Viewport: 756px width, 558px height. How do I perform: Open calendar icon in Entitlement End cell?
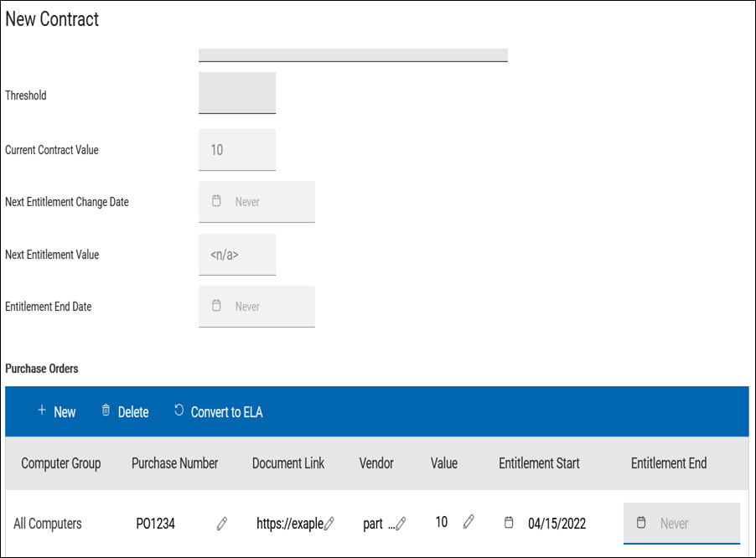(641, 522)
